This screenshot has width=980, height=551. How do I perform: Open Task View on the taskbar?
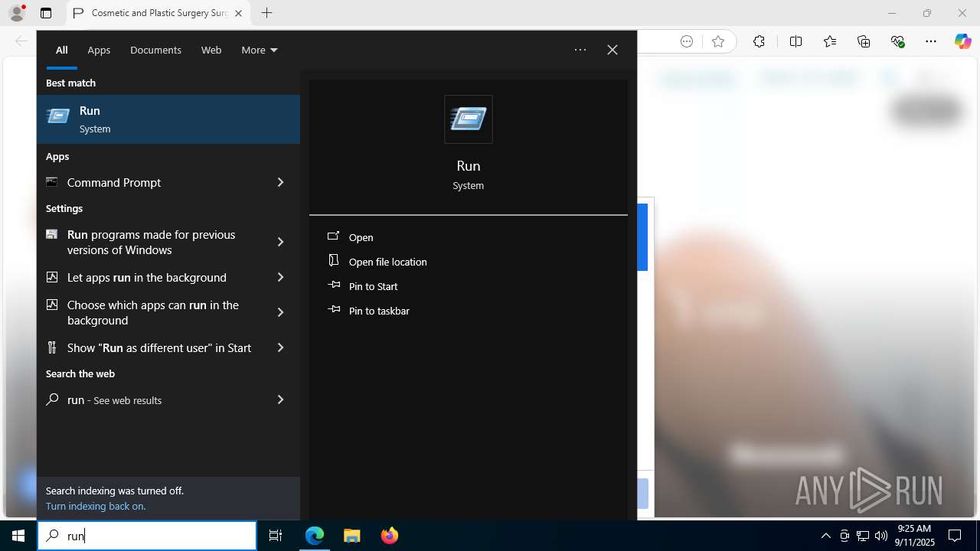click(x=276, y=536)
